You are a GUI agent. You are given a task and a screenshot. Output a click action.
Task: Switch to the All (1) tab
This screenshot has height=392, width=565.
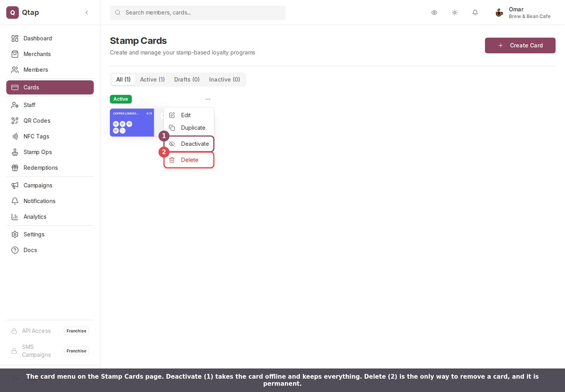123,80
